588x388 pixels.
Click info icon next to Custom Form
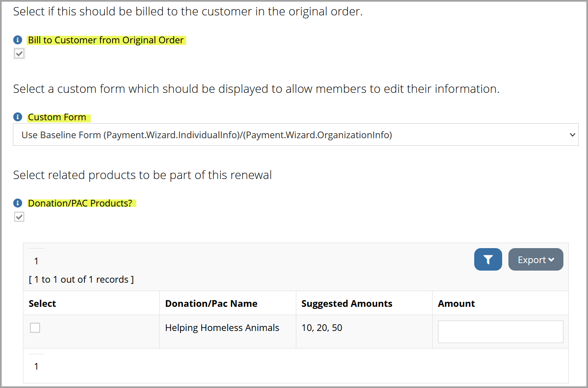coord(18,117)
